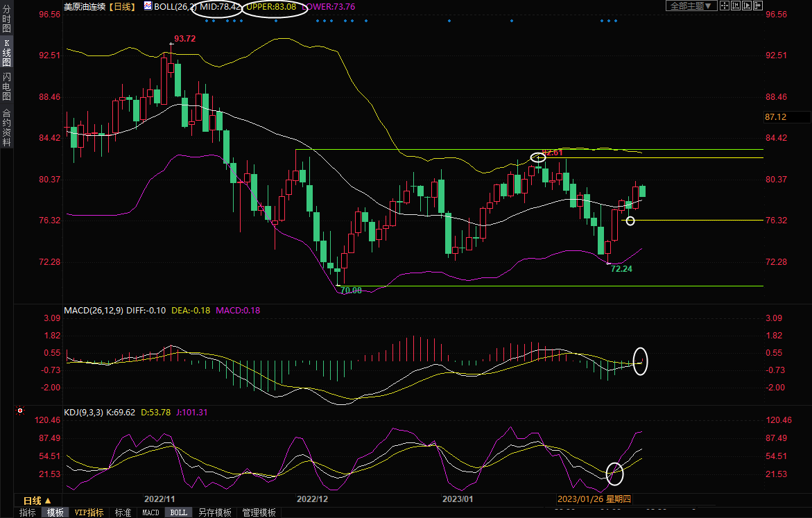Toggle the BOLL template in bottom bar
Screen dimensions: 812x518
[178, 512]
